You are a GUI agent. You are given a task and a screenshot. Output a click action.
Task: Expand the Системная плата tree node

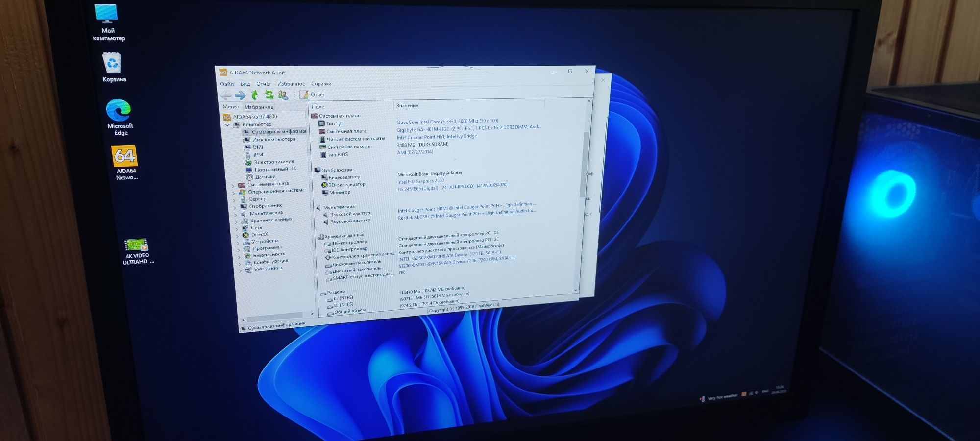233,186
